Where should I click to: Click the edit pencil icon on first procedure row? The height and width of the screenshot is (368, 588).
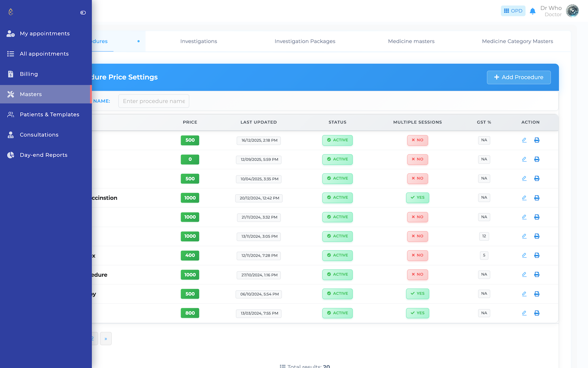point(524,140)
